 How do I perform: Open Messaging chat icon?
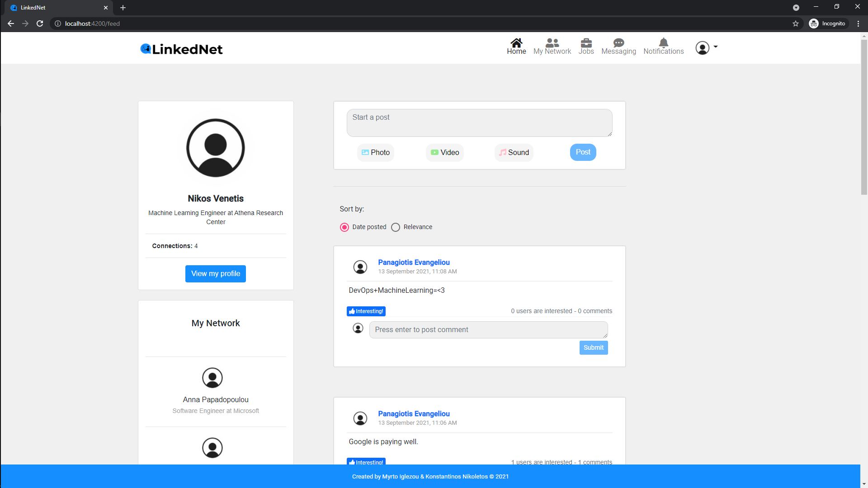coord(618,43)
